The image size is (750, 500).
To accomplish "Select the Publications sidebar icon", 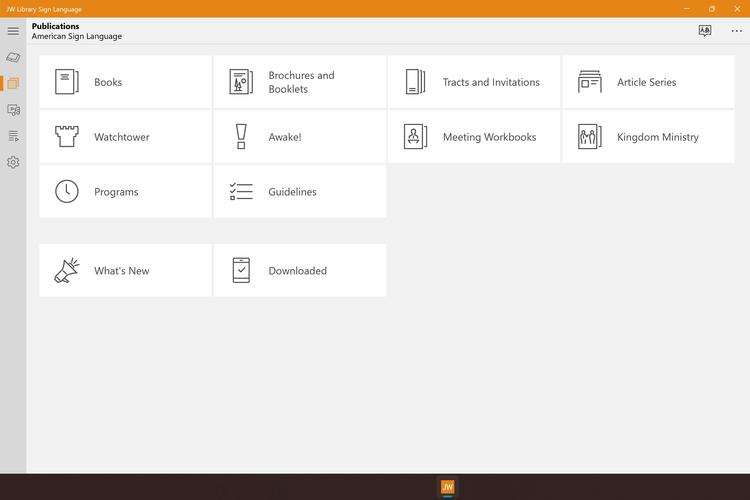I will pos(13,84).
